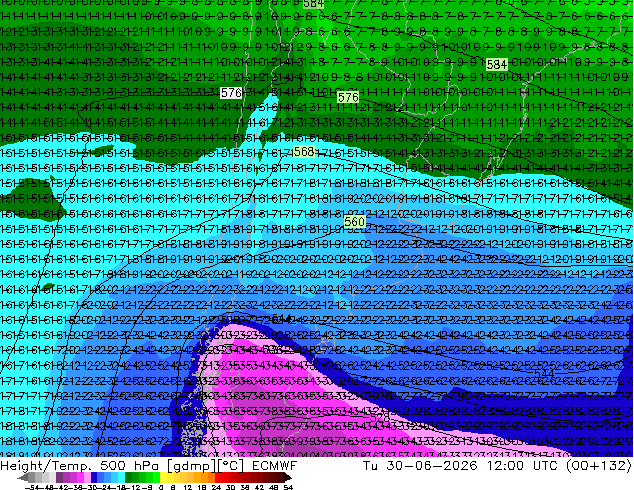
Task: Click the '12:00 UTC' time text
Action: tap(522, 466)
